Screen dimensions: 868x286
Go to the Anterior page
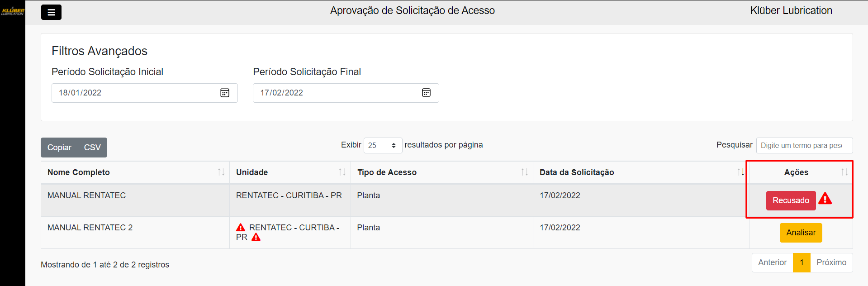click(772, 262)
